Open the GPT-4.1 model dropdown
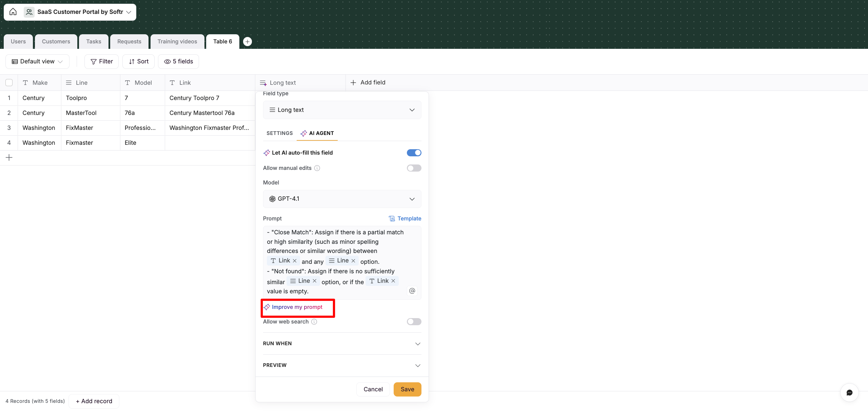Screen dimensions: 868x411 pyautogui.click(x=342, y=199)
